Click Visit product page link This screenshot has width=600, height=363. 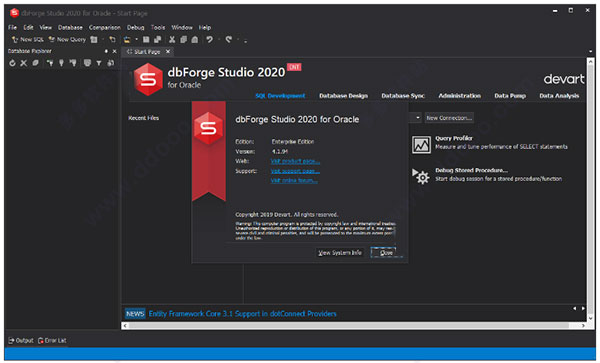pyautogui.click(x=295, y=161)
